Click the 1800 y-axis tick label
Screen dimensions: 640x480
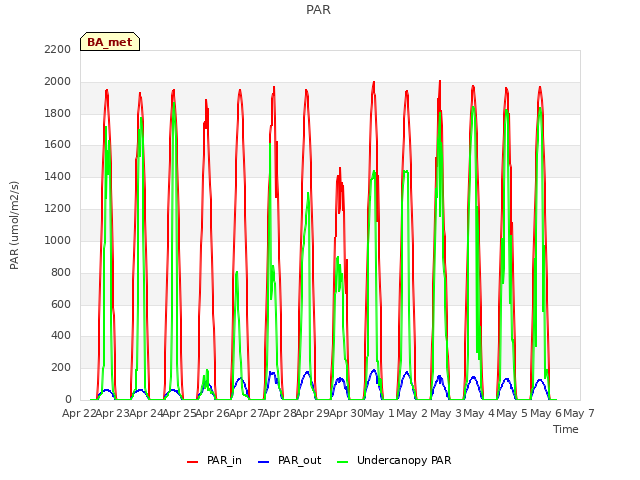pyautogui.click(x=58, y=113)
